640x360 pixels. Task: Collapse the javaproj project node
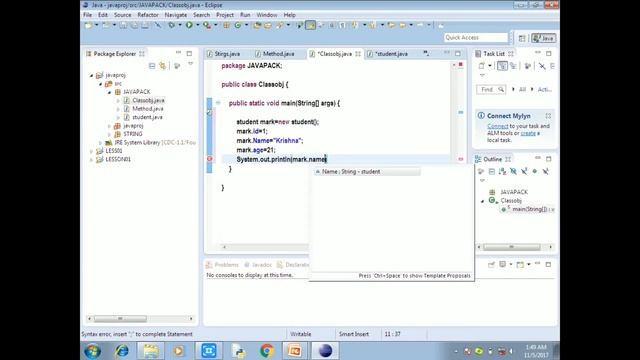click(x=92, y=76)
